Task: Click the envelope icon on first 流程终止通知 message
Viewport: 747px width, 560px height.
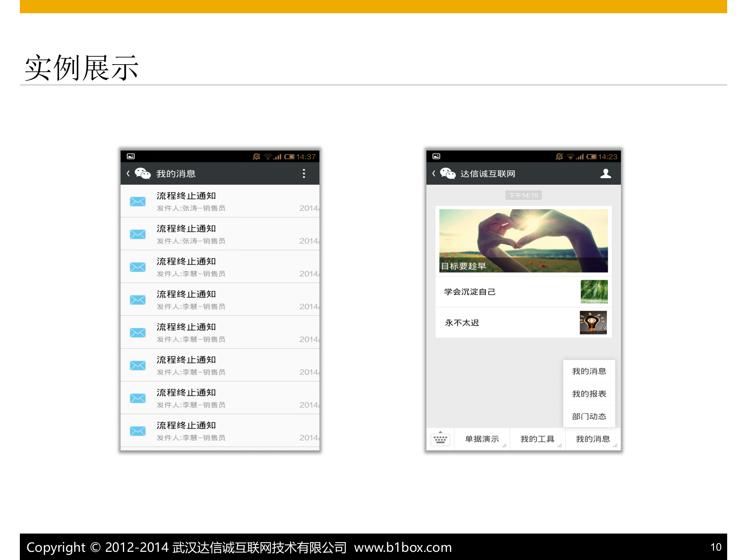Action: [x=138, y=201]
